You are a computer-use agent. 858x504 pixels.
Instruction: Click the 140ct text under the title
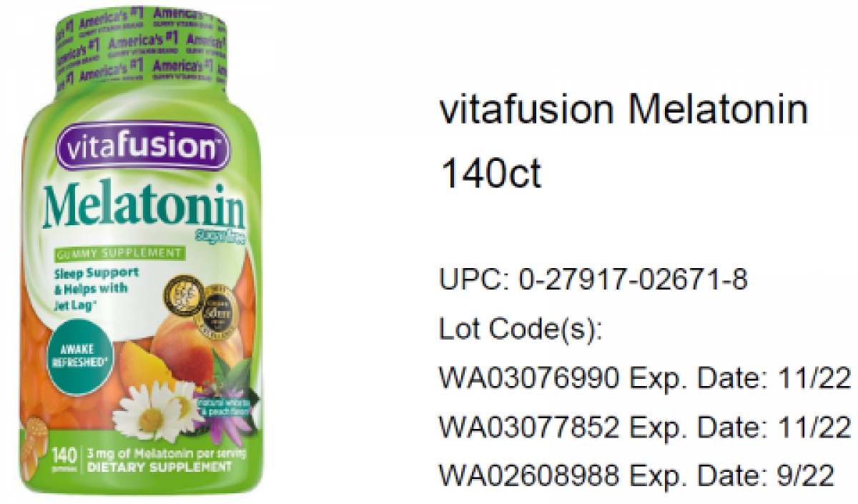(x=491, y=174)
